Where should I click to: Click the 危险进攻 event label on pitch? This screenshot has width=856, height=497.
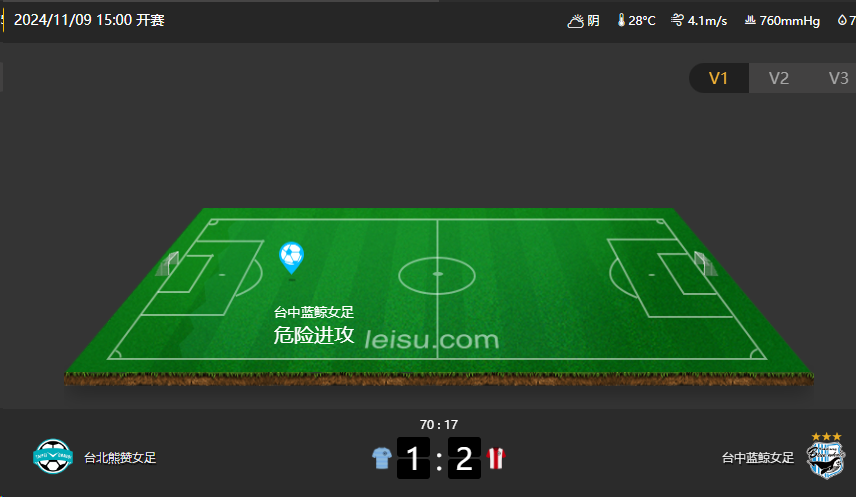click(314, 335)
